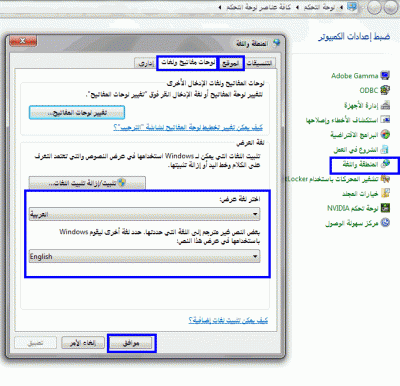The width and height of the screenshot is (400, 386).
Task: Open خيارات المجلد folder options icon
Action: (385, 193)
